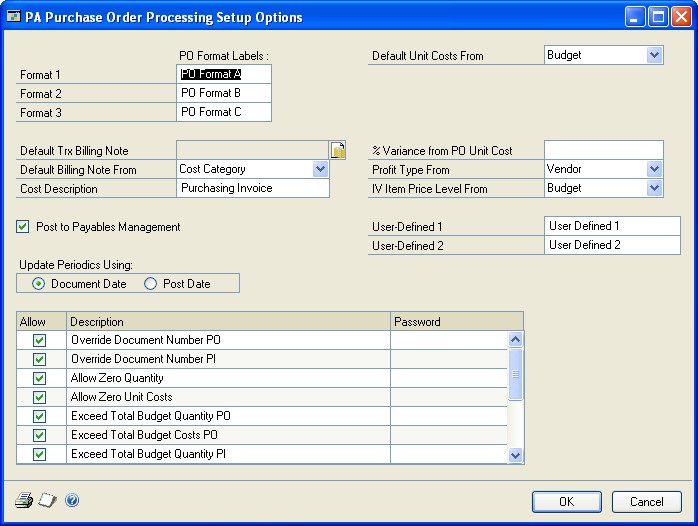The height and width of the screenshot is (526, 698).
Task: Uncheck Allow for Override Document Number PI
Action: point(40,359)
